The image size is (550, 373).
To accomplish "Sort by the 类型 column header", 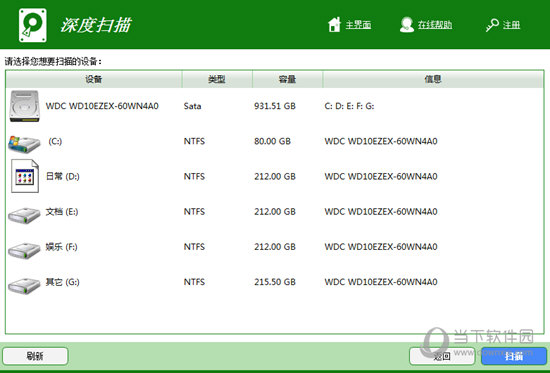I will [217, 79].
